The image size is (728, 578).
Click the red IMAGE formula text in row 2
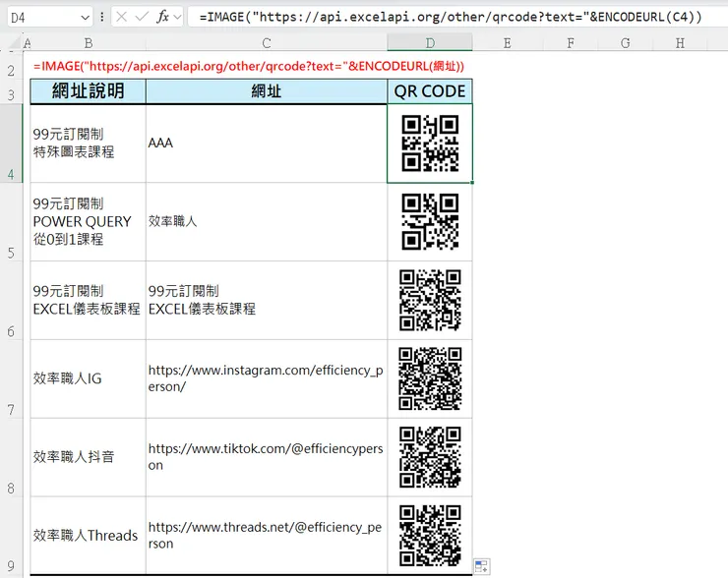point(249,66)
